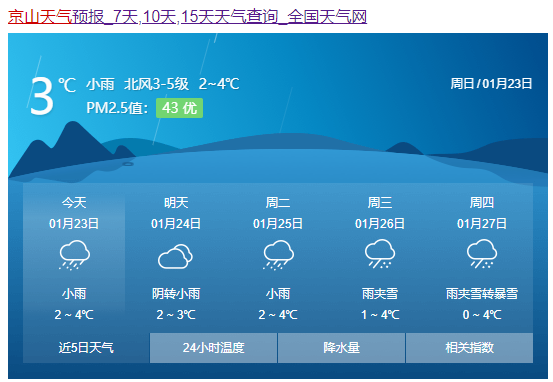Click the rain icon for 周二
This screenshot has width=553, height=382.
point(278,255)
